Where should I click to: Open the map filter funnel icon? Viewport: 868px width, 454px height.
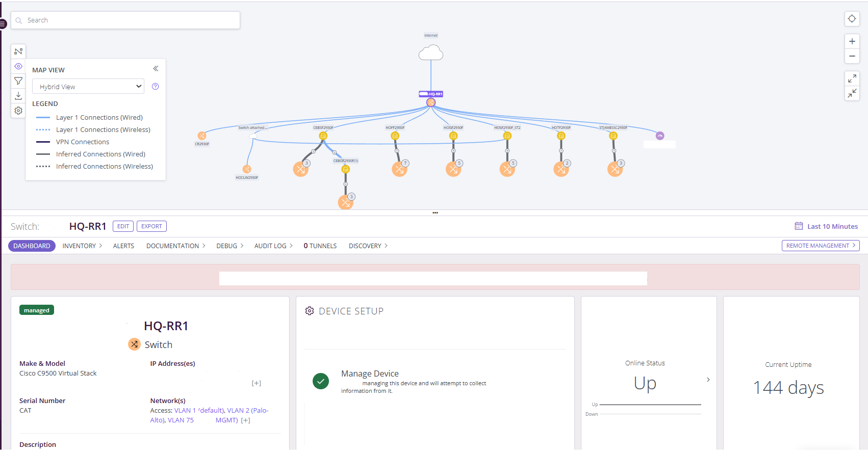pyautogui.click(x=18, y=81)
